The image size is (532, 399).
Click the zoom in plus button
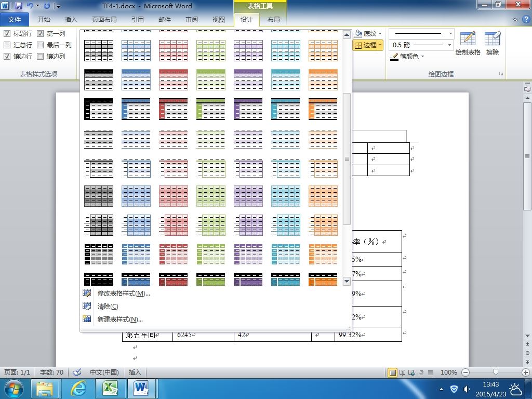(526, 373)
